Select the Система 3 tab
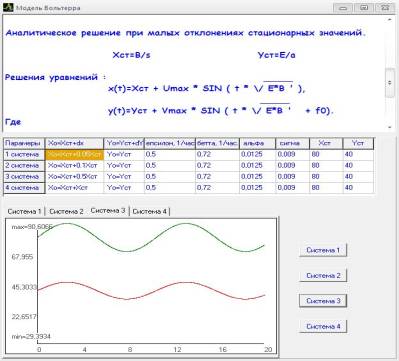The image size is (399, 361). pyautogui.click(x=108, y=211)
